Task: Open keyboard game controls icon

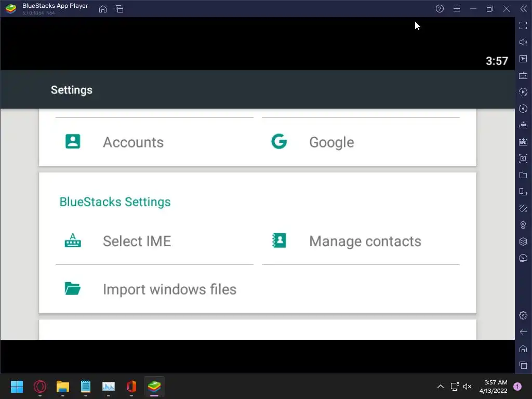Action: [x=523, y=75]
